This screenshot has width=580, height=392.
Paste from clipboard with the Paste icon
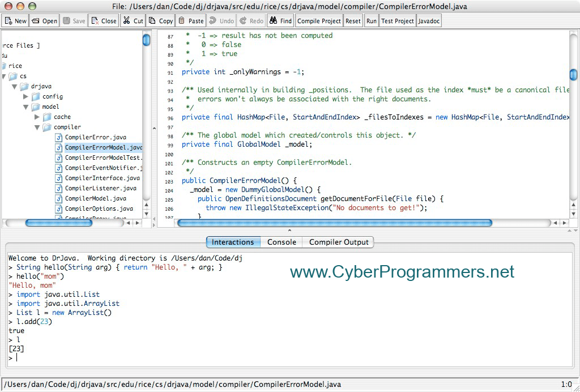pyautogui.click(x=190, y=20)
